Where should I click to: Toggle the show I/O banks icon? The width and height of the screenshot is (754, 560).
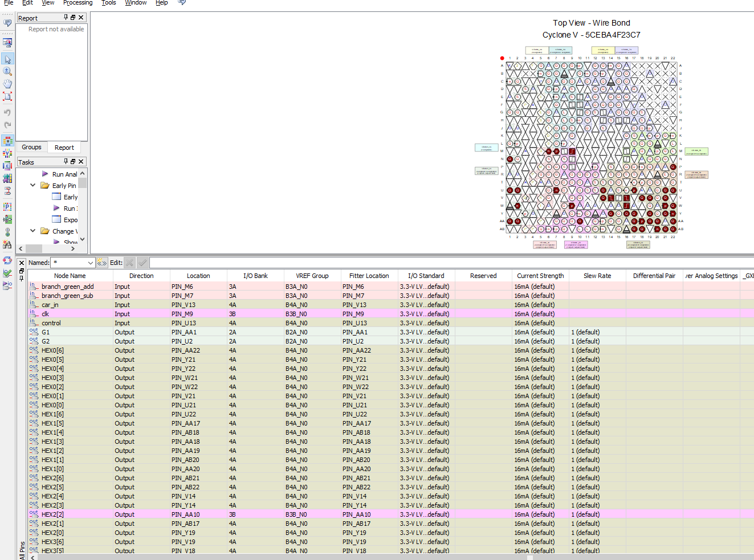point(7,141)
